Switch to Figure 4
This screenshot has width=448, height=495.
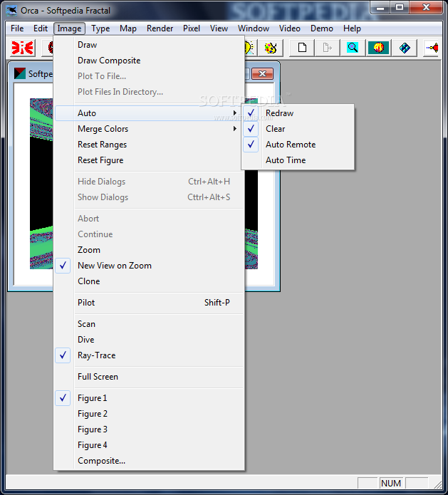[x=149, y=445]
